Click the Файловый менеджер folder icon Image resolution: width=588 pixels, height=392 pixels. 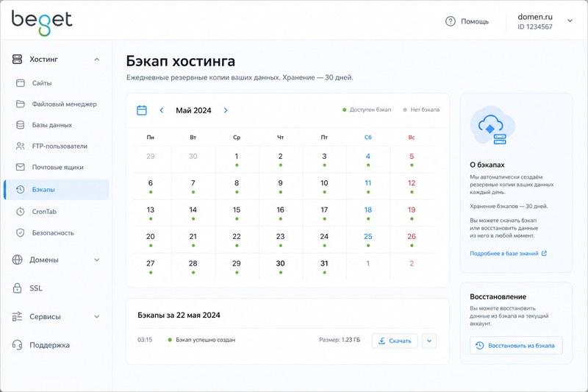[21, 104]
